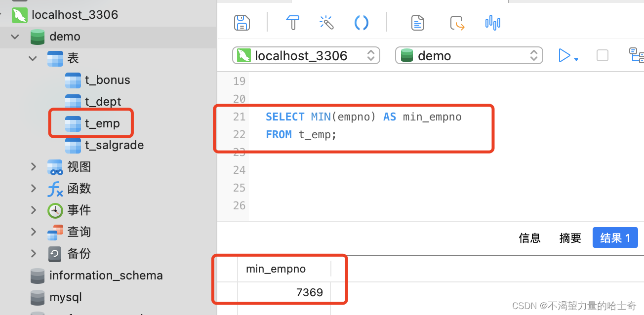
Task: Switch to the 摘要 tab
Action: click(x=570, y=238)
